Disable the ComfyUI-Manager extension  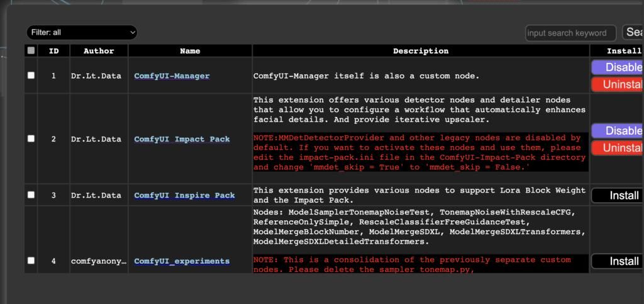618,67
